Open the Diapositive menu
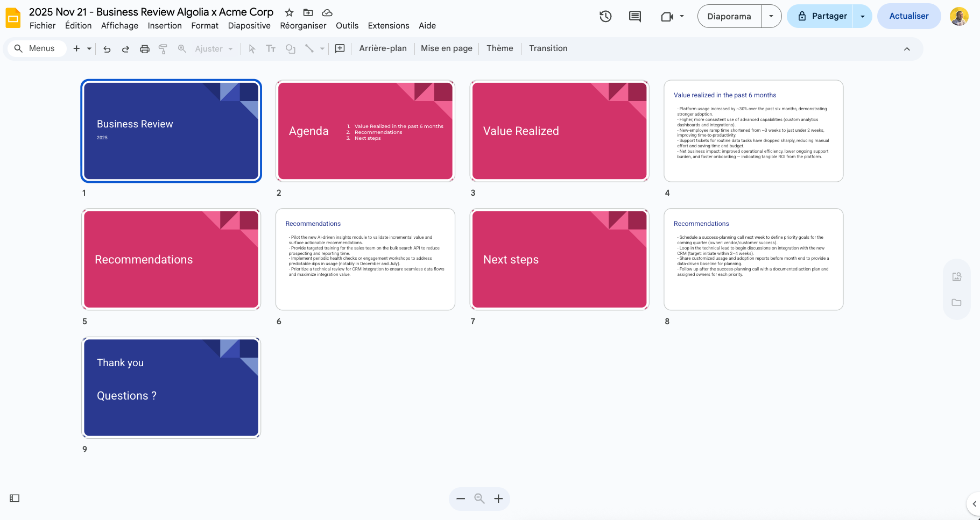The width and height of the screenshot is (980, 520). [249, 25]
